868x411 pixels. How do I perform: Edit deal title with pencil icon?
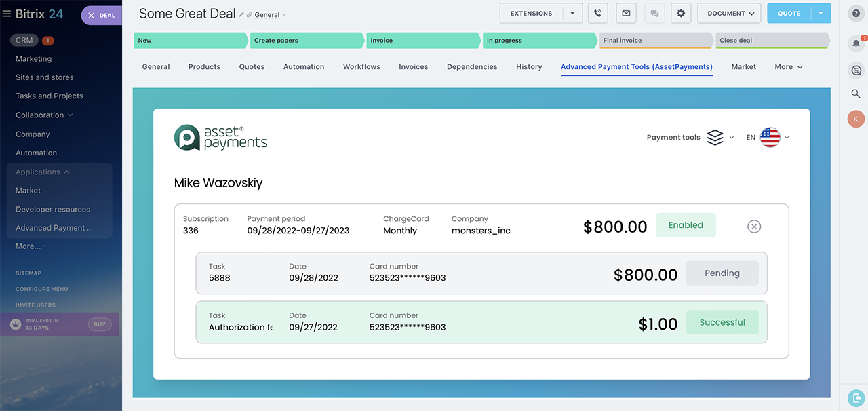click(x=241, y=14)
